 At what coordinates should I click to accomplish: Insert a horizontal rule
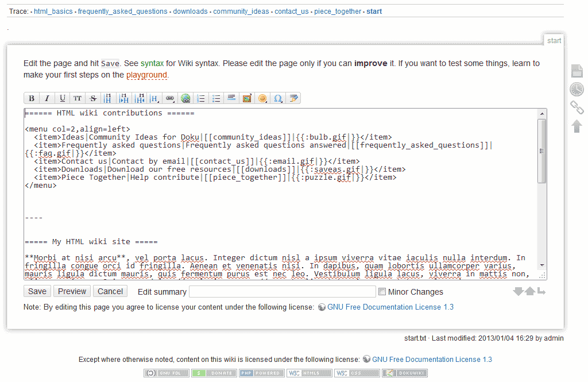click(x=231, y=98)
